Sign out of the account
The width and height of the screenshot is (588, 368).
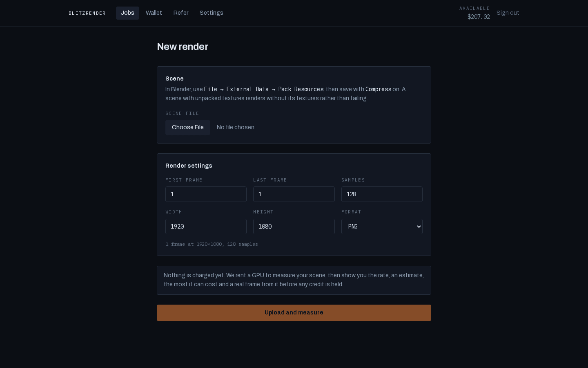click(x=508, y=13)
